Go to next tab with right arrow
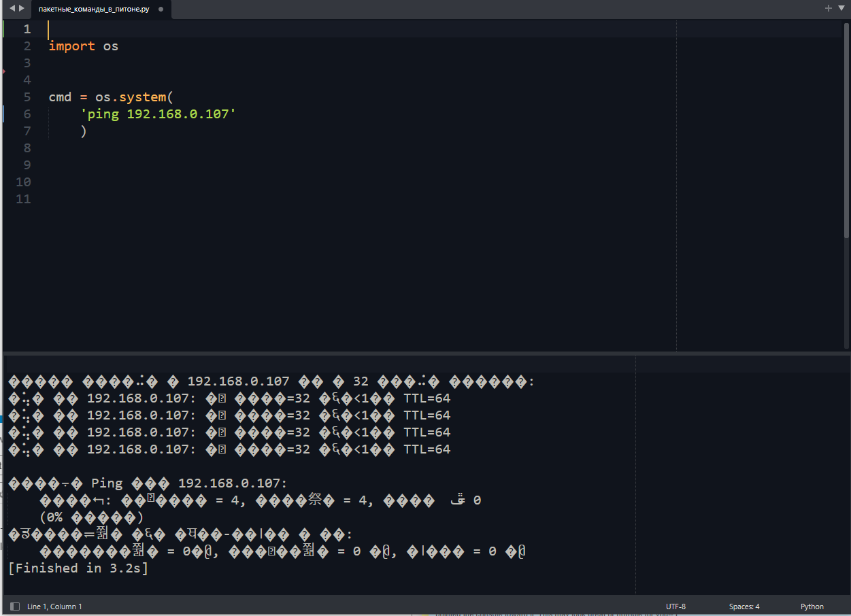Viewport: 851px width, 616px height. [x=22, y=9]
